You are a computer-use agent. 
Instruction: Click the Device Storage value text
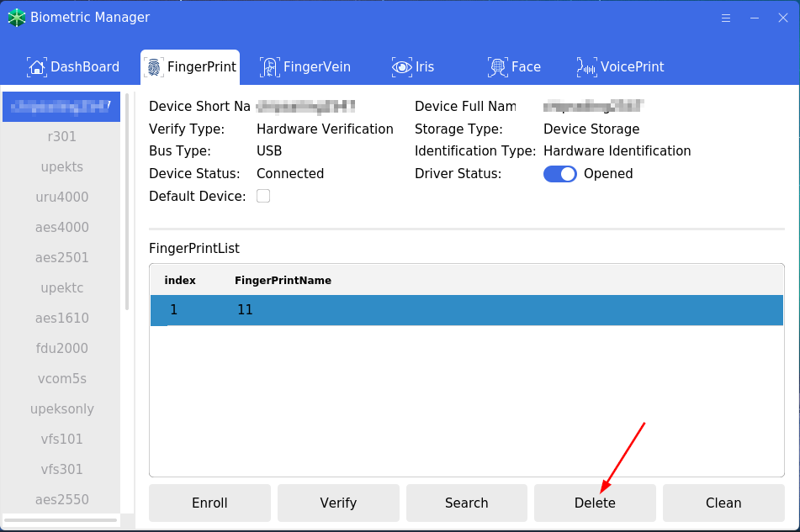pos(591,129)
